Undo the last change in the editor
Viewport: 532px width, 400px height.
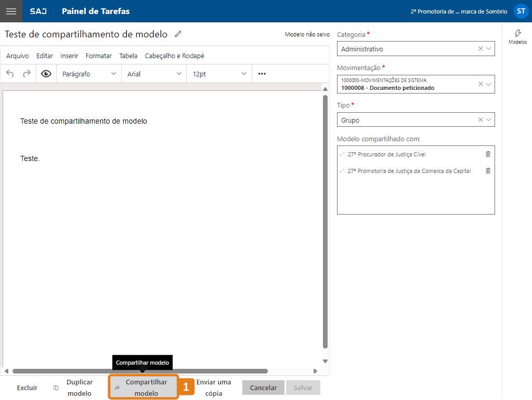click(x=9, y=73)
